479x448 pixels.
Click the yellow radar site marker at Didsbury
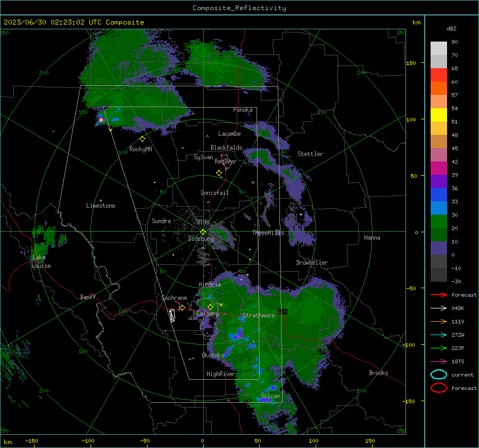click(203, 232)
